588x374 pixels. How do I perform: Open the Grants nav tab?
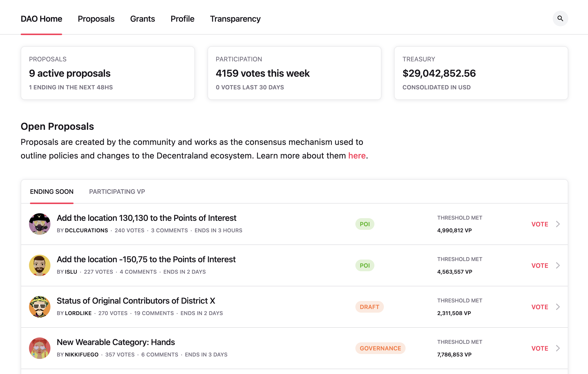142,19
